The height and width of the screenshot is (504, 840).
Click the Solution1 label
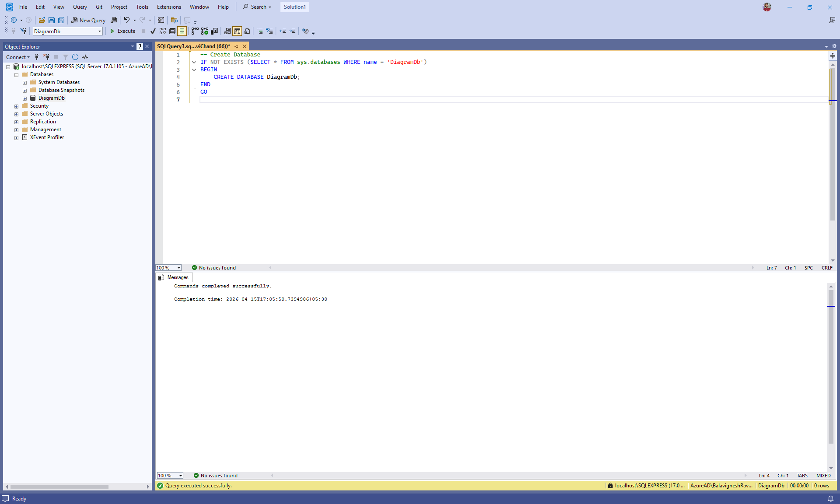pos(295,7)
